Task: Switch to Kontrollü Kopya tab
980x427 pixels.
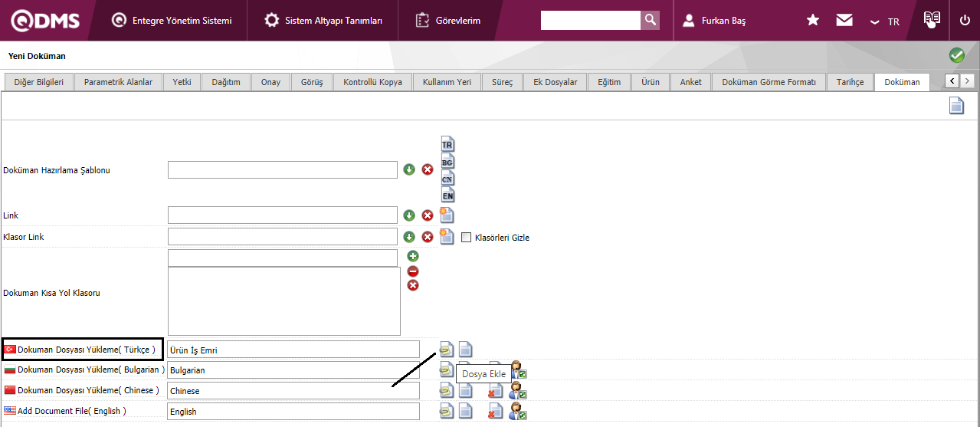Action: click(x=372, y=82)
